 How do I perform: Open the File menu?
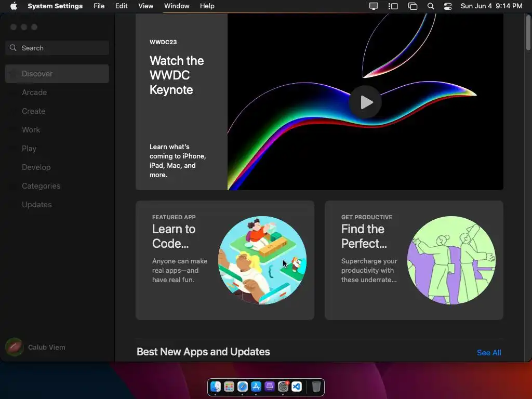coord(99,6)
